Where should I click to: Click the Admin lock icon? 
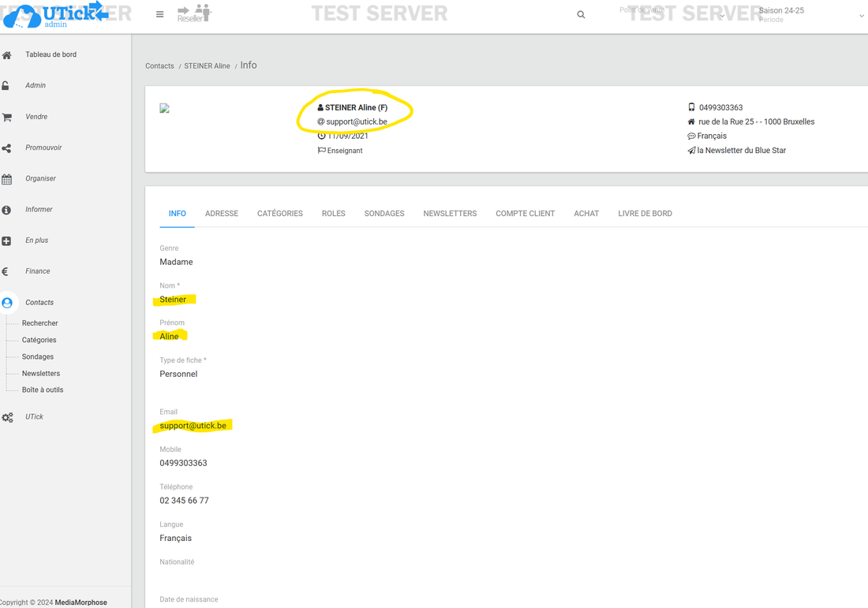pyautogui.click(x=6, y=86)
